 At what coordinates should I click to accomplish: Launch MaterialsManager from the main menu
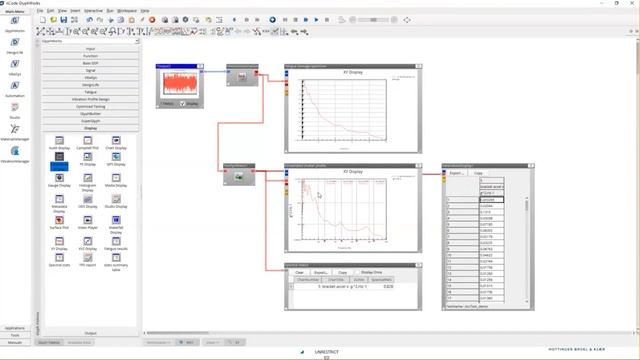coord(15,132)
